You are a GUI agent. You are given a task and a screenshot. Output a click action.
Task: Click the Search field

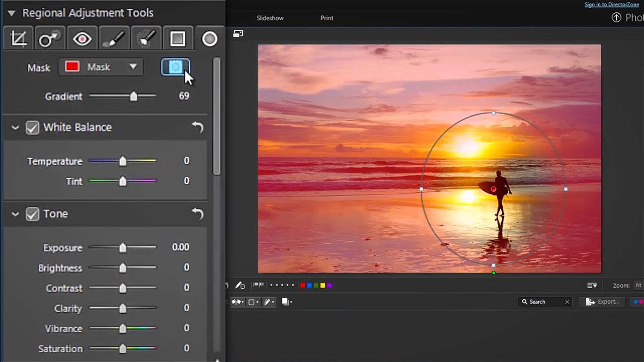pyautogui.click(x=545, y=302)
